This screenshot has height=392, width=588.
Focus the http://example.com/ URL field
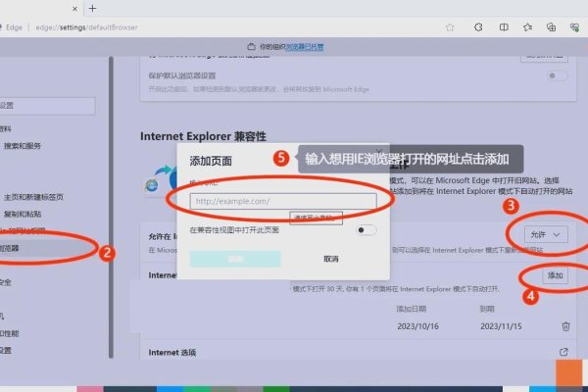(x=283, y=201)
